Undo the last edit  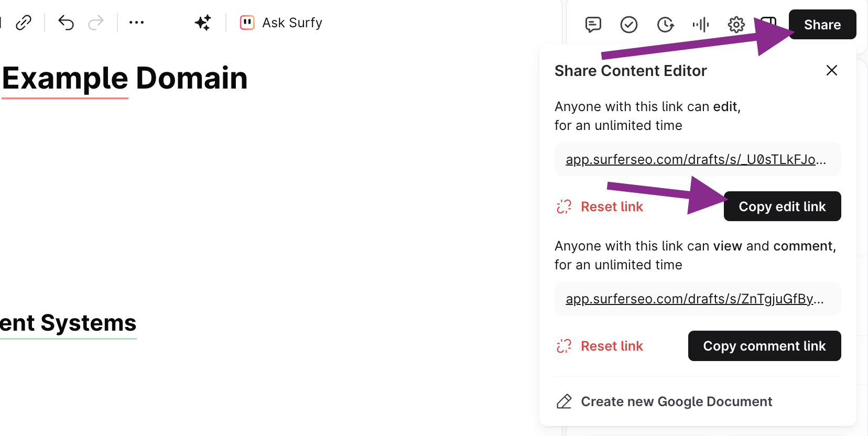click(66, 23)
